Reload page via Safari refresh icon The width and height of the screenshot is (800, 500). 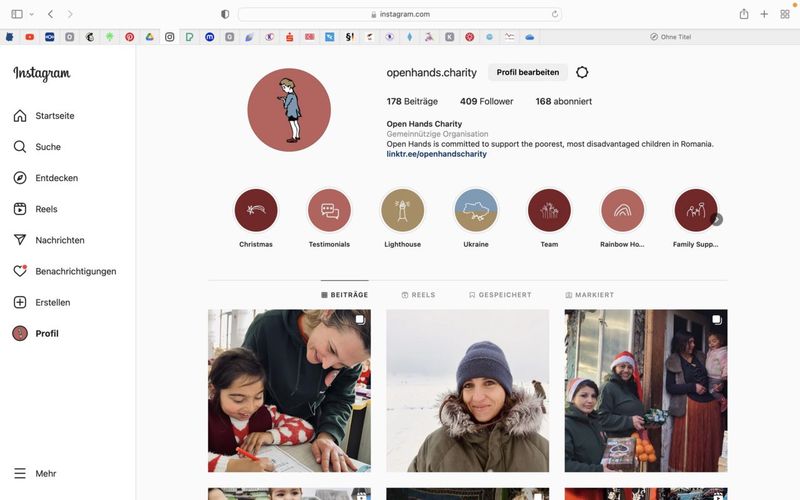click(555, 14)
